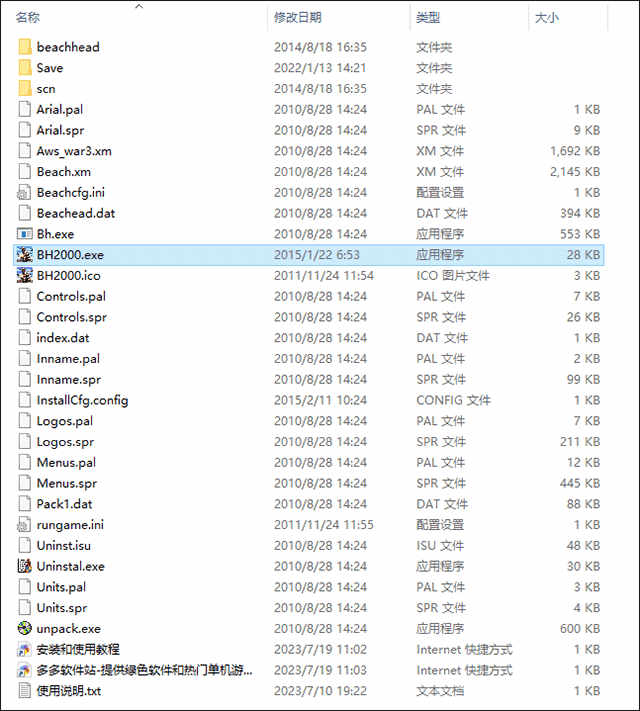Select the BH2000.exe game icon
Viewport: 640px width, 711px height.
(x=25, y=255)
